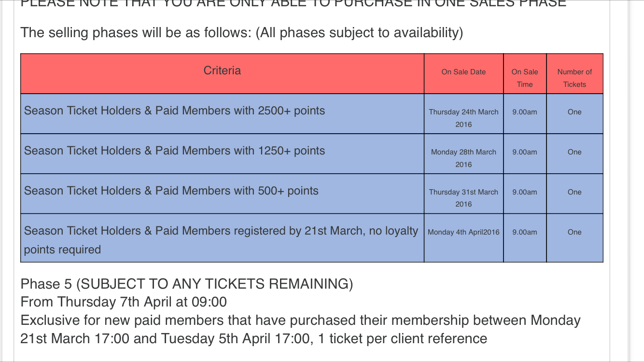Click the 9.00am cell in the 500+ points row
This screenshot has height=362, width=644.
click(525, 192)
